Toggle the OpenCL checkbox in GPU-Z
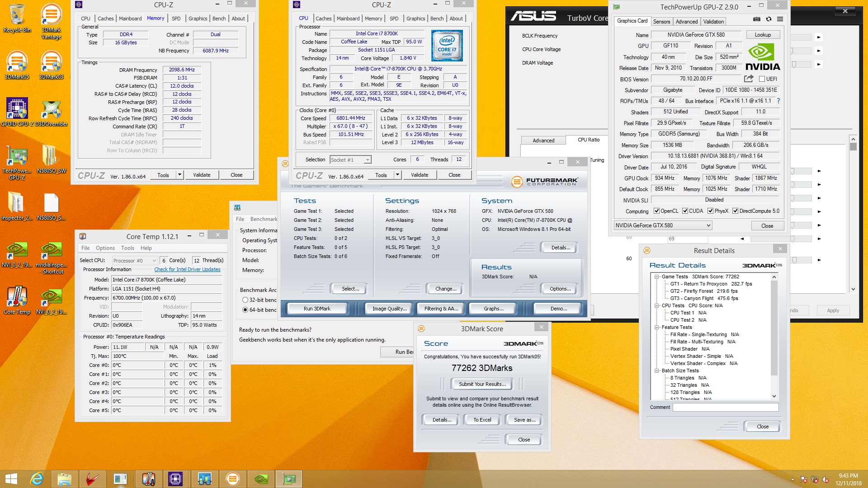The height and width of the screenshot is (488, 868). [x=656, y=211]
